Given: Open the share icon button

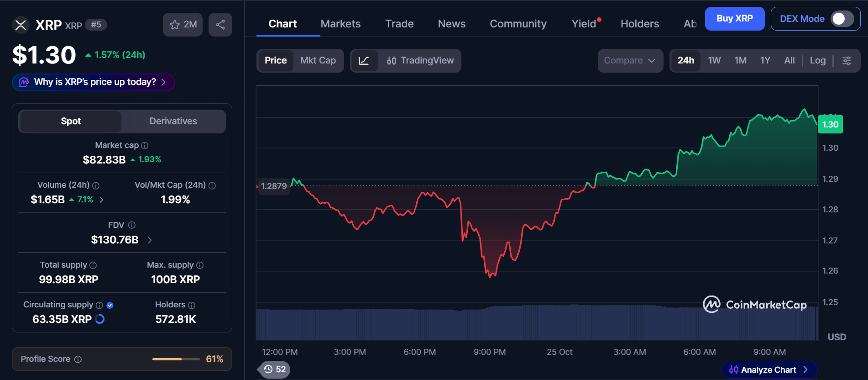Looking at the screenshot, I should 220,25.
